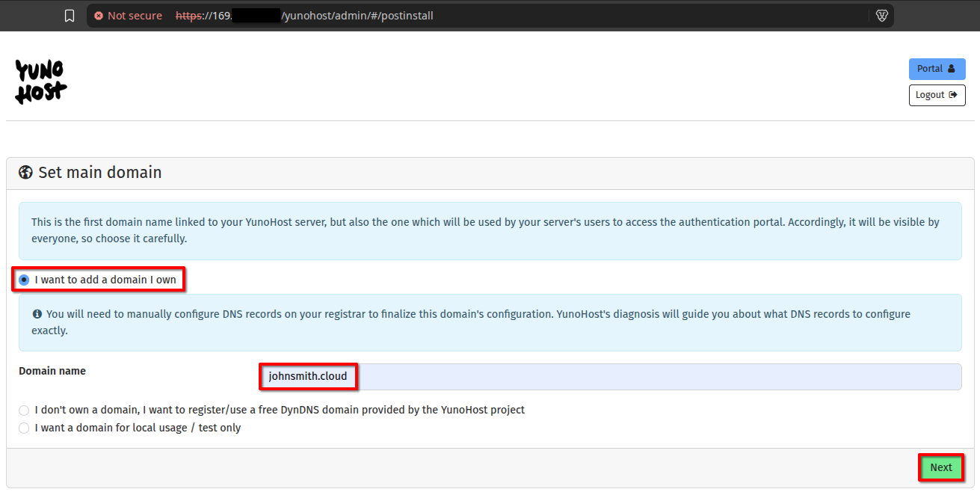
Task: Open the browser bookmark icon
Action: (70, 16)
